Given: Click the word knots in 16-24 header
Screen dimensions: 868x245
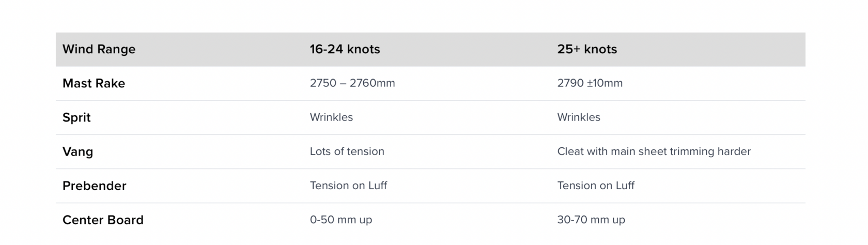Looking at the screenshot, I should click(363, 49).
